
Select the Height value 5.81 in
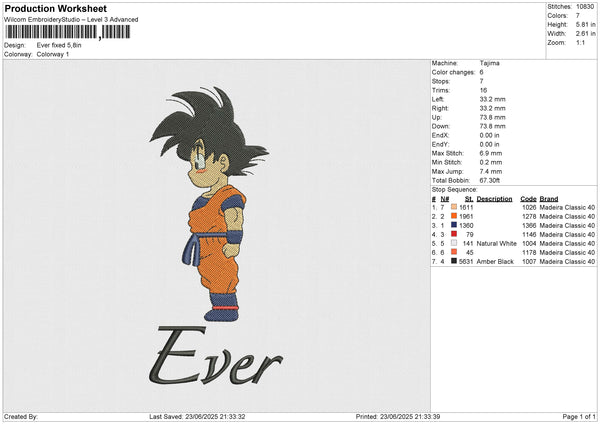(585, 24)
